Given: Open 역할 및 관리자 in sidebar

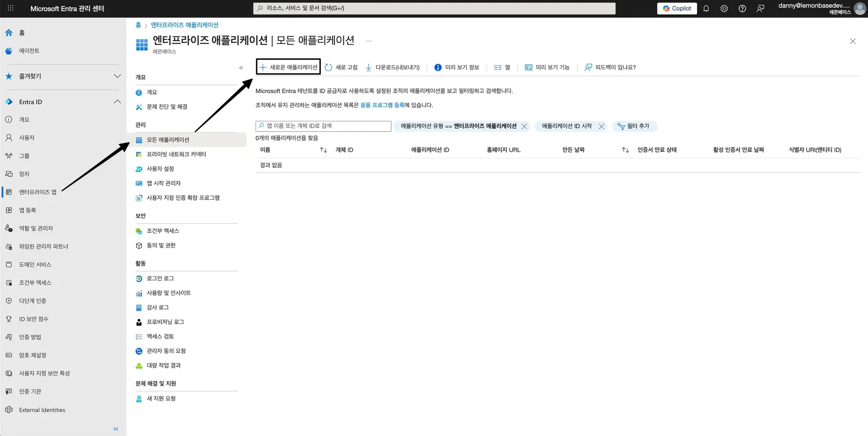Looking at the screenshot, I should 35,228.
